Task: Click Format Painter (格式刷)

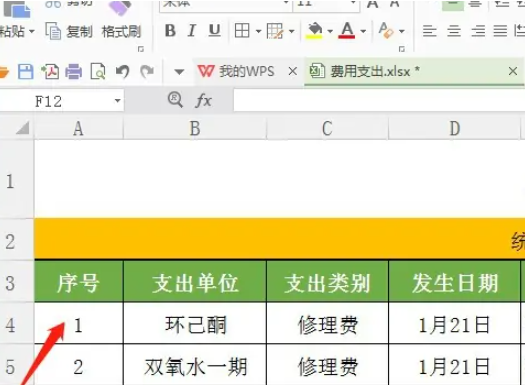Action: [121, 32]
